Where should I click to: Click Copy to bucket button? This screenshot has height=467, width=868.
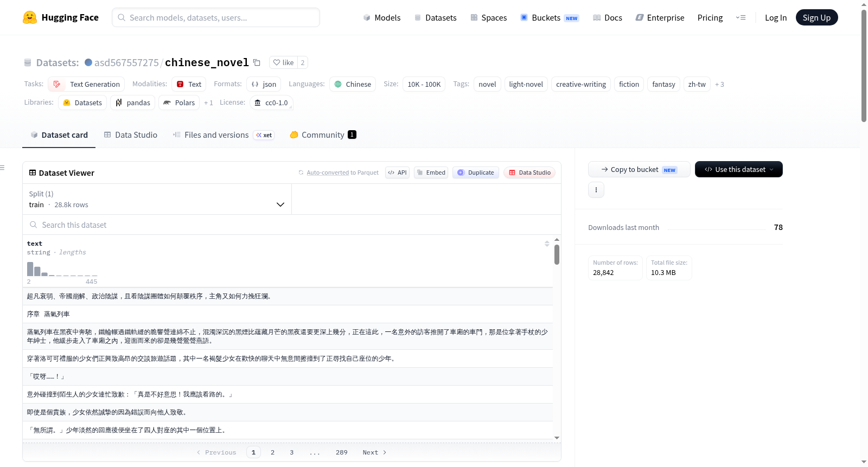pos(639,169)
